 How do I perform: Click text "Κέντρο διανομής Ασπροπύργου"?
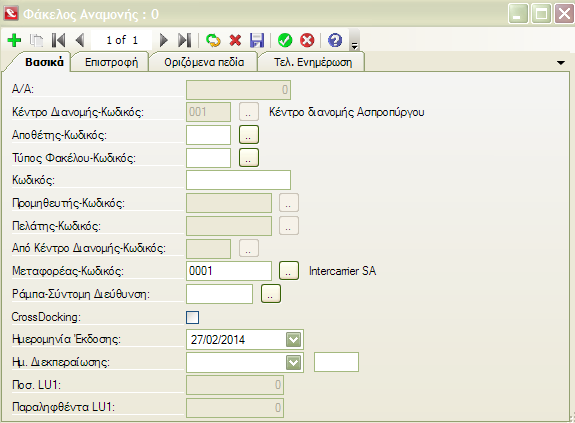pos(347,112)
